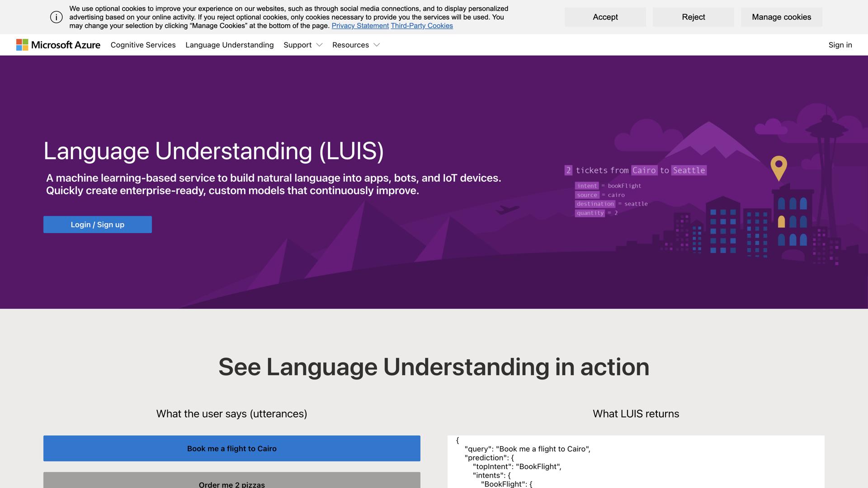Open the Resources dropdown menu

point(356,45)
